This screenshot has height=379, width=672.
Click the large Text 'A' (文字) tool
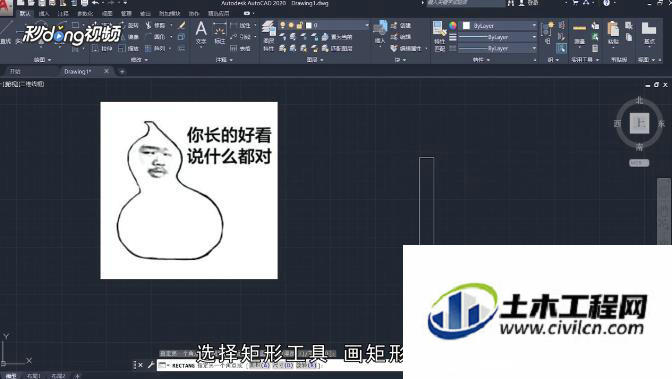click(x=201, y=33)
